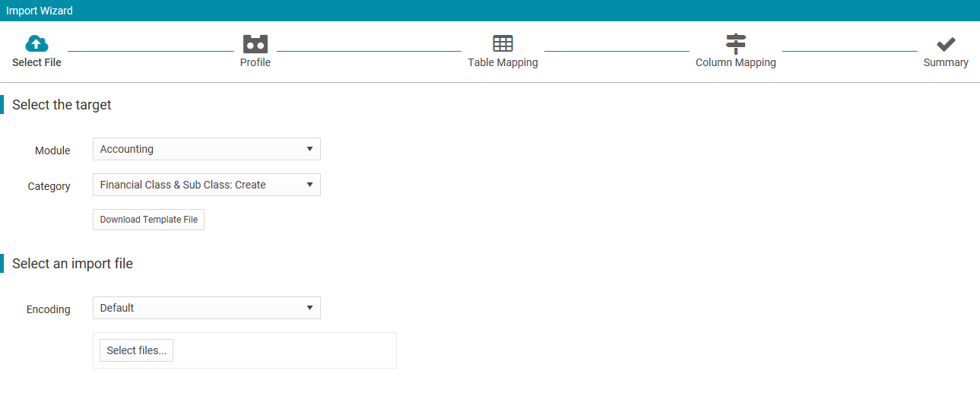Download the template file
Screen dimensions: 980x415
[148, 220]
